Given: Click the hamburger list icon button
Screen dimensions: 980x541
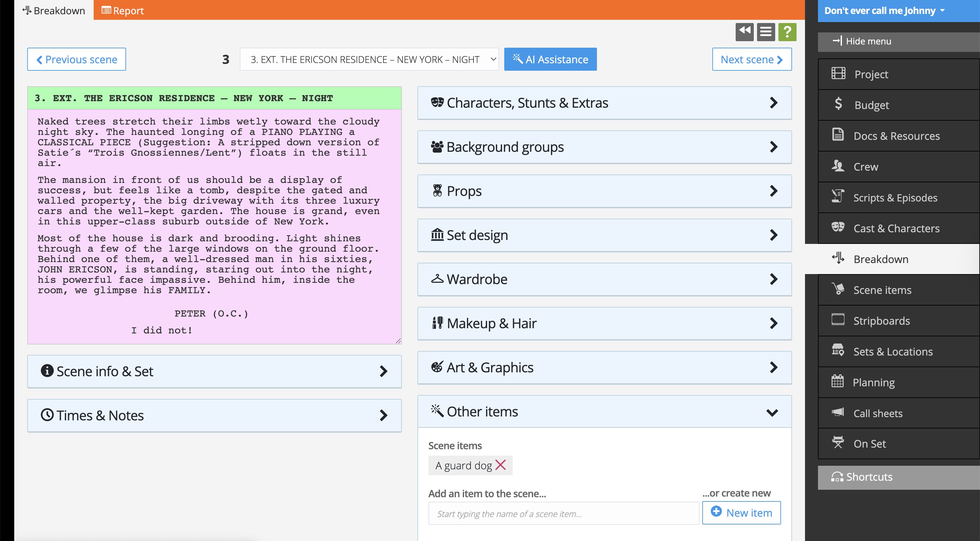Looking at the screenshot, I should (x=765, y=31).
